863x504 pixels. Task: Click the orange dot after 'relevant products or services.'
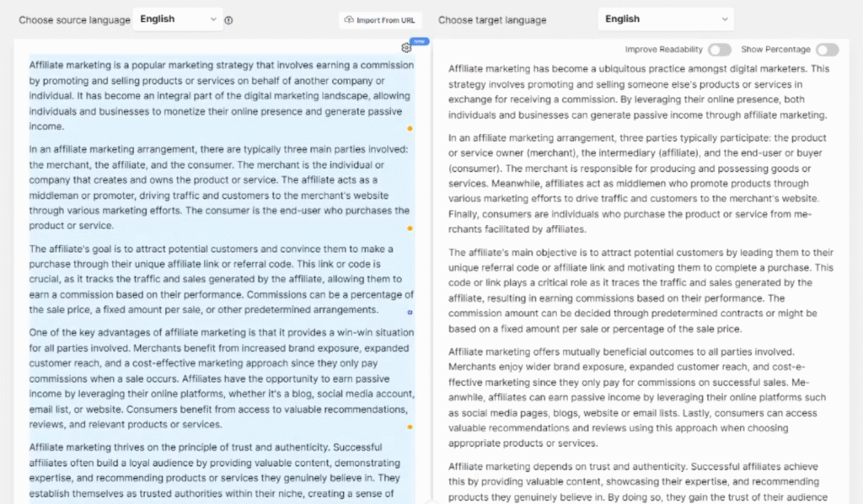coord(410,427)
